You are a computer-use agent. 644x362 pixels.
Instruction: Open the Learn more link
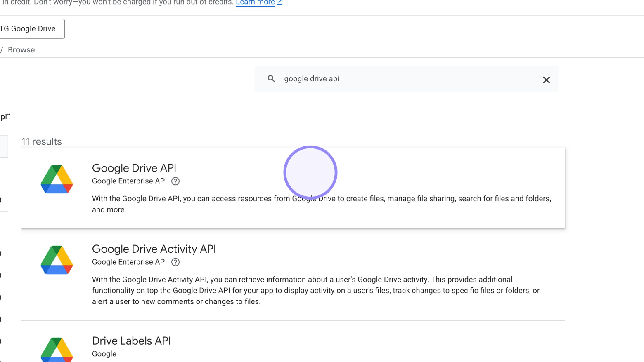pyautogui.click(x=255, y=2)
